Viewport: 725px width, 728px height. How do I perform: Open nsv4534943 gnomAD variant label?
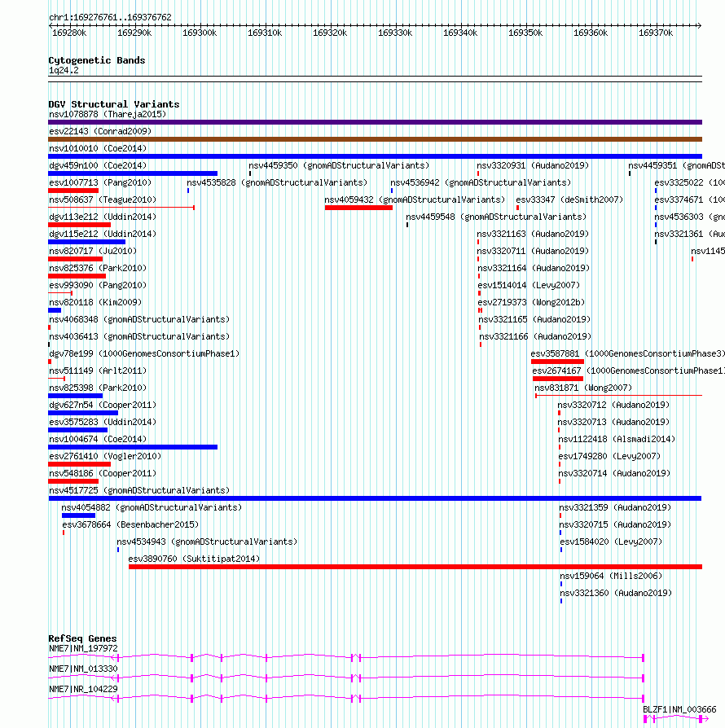tap(207, 542)
